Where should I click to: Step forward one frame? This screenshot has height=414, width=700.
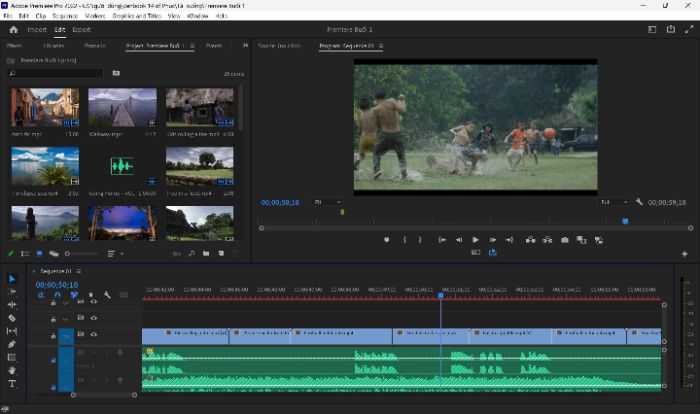[492, 240]
